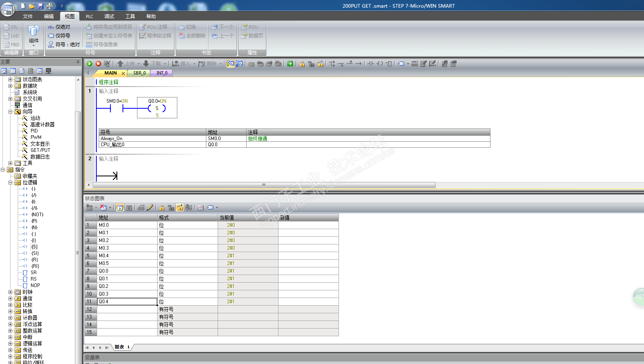This screenshot has height=364, width=644.
Task: Click the green RUN button in program toolbar
Action: [89, 64]
